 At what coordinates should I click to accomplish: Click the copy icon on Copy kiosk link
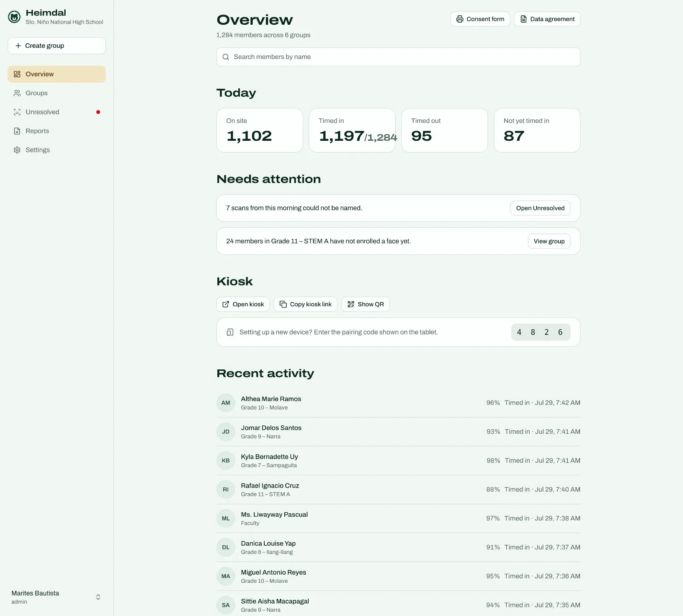[x=283, y=304]
